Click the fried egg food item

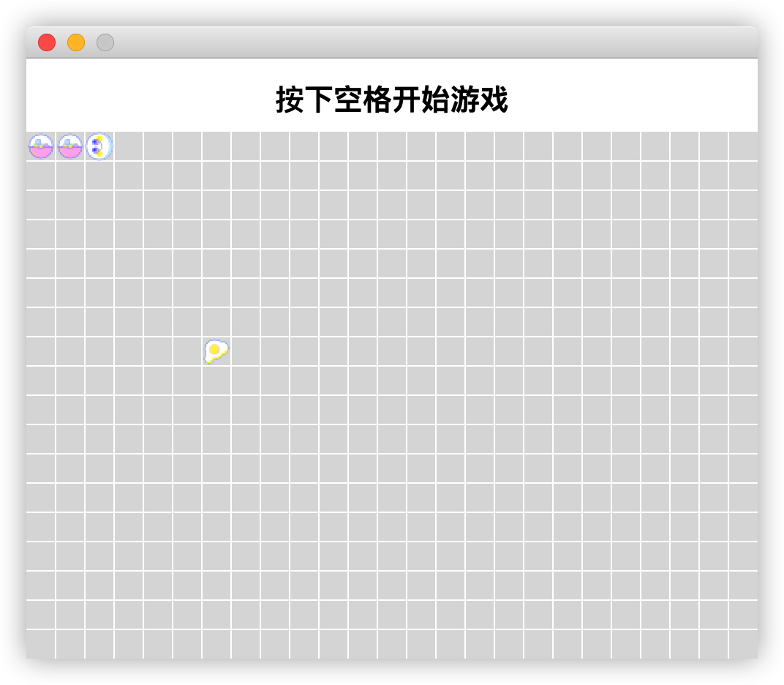point(216,351)
